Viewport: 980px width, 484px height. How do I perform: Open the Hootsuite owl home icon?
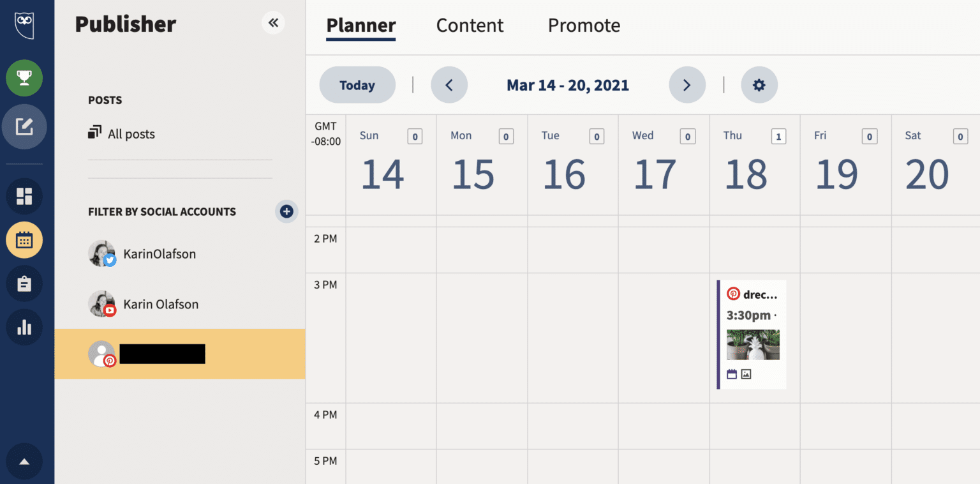click(x=24, y=25)
